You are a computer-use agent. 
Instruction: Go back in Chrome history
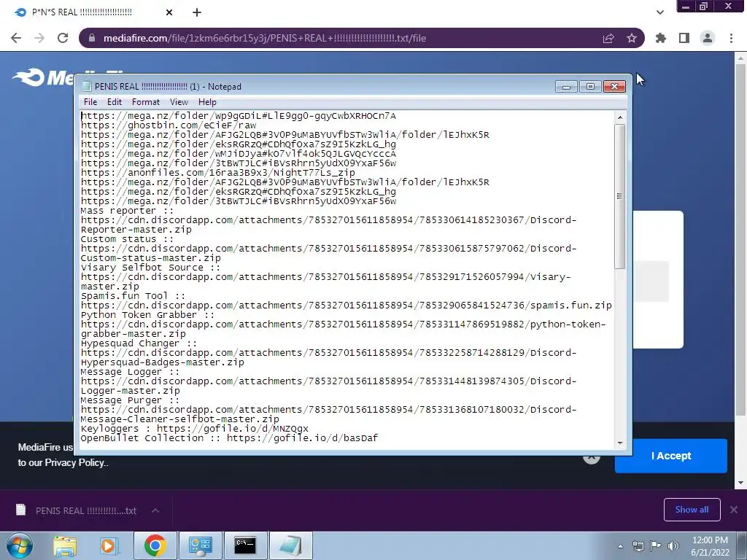[x=16, y=38]
